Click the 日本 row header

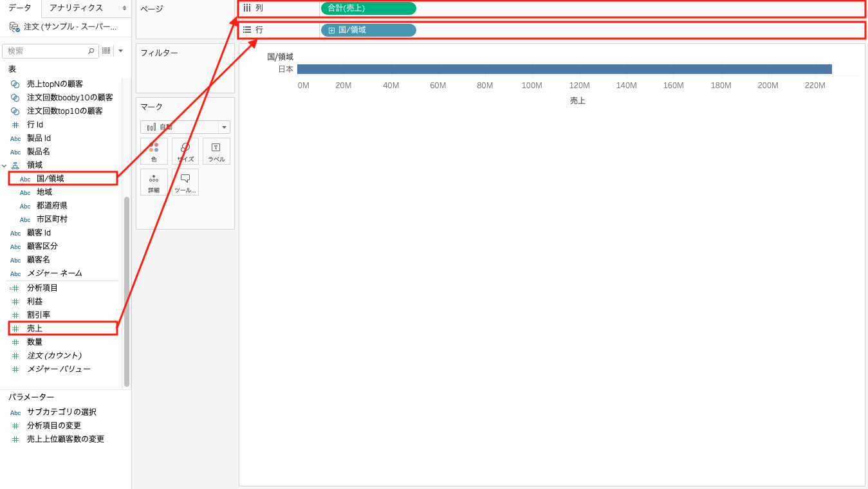pos(286,69)
